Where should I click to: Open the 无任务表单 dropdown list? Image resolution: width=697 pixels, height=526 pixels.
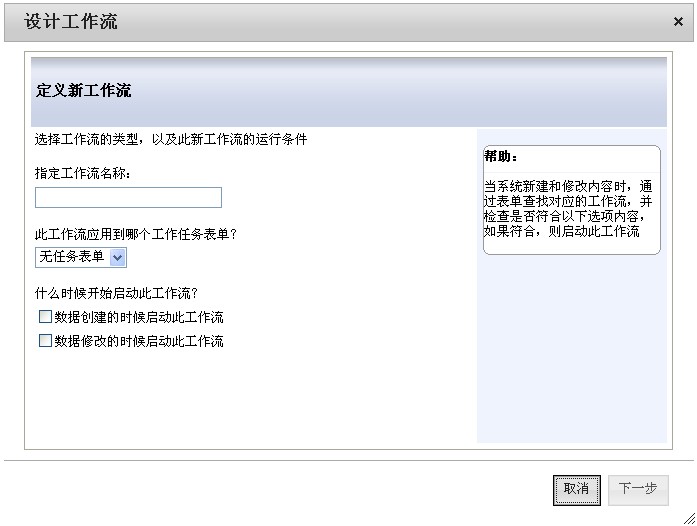81,257
